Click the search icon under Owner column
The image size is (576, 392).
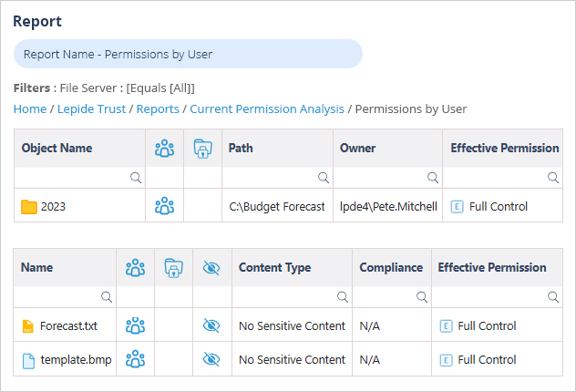tap(433, 178)
